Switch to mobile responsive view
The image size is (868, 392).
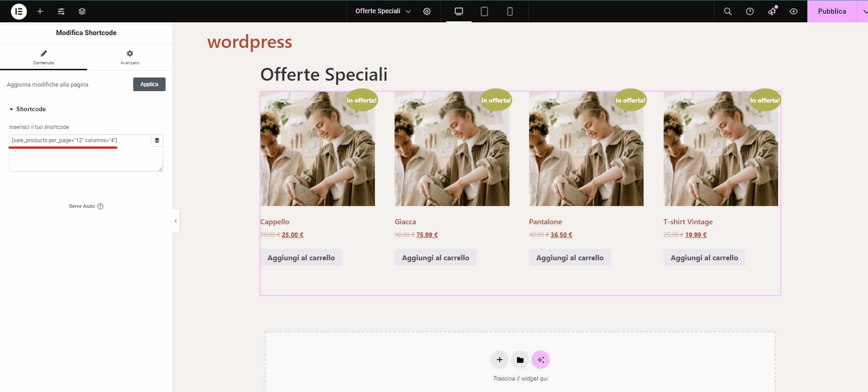click(510, 11)
